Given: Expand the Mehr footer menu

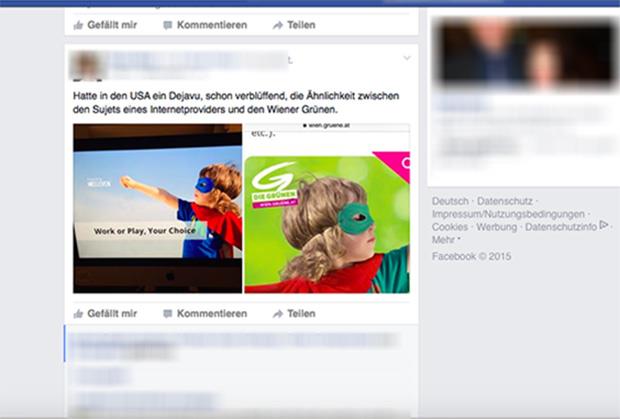Looking at the screenshot, I should [445, 240].
